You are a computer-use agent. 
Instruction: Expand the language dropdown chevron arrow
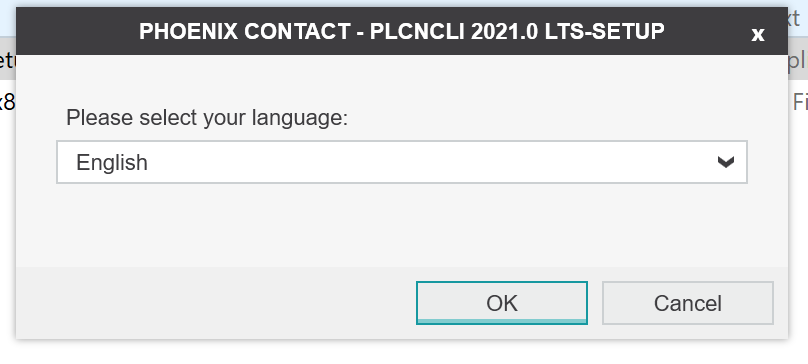tap(726, 162)
